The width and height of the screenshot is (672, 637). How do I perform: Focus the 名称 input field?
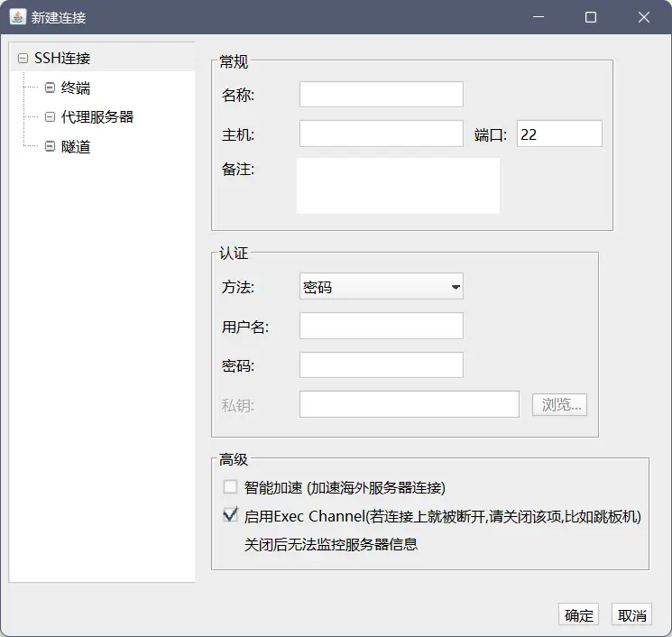pos(381,95)
